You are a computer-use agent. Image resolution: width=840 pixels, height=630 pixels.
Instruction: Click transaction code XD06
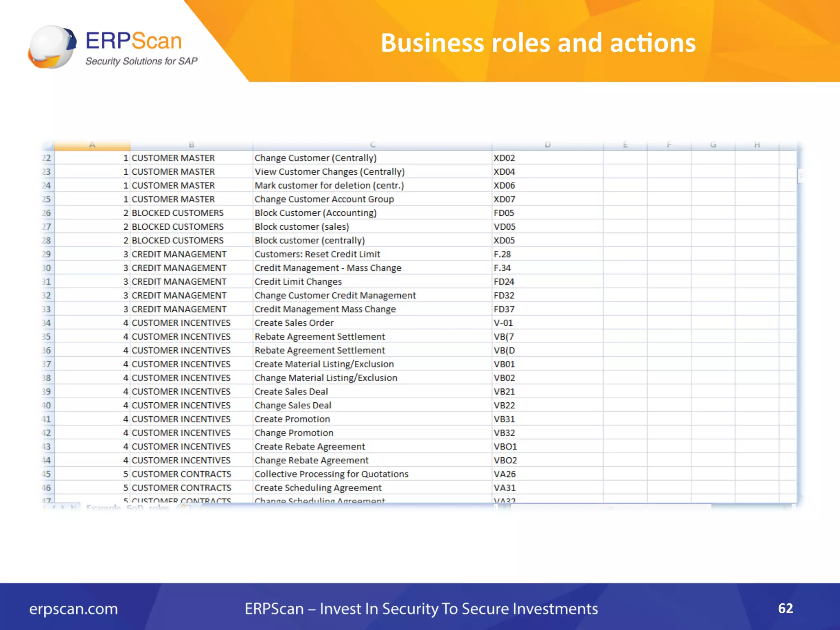[x=548, y=185]
